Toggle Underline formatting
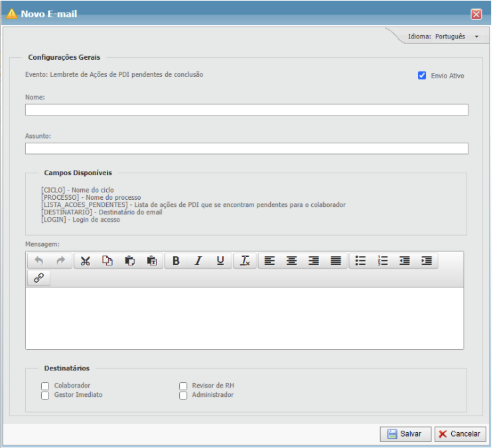Screen dimensions: 493x448 click(x=220, y=261)
